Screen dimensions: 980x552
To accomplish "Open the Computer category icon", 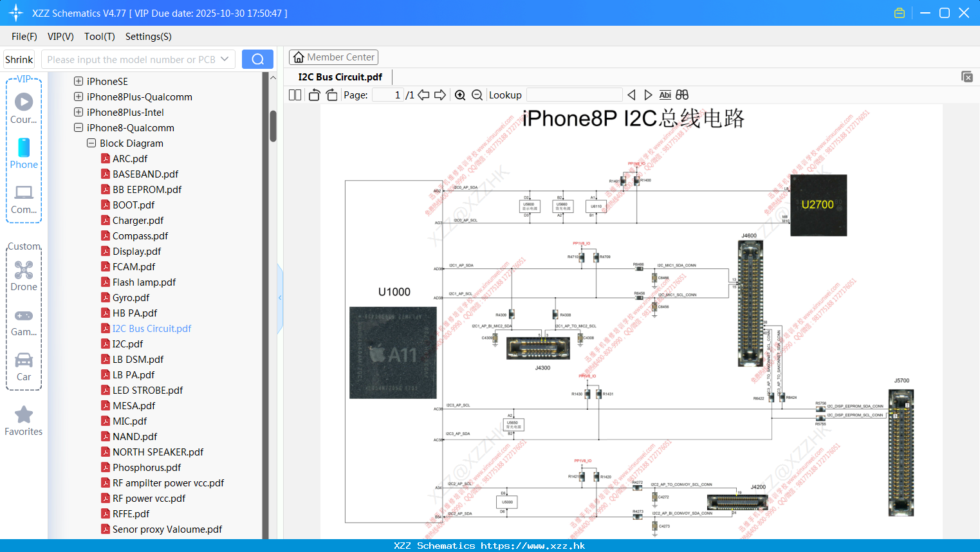I will 24,199.
